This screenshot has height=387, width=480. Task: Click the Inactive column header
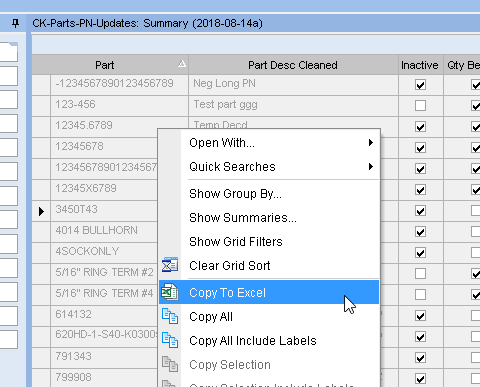(421, 65)
